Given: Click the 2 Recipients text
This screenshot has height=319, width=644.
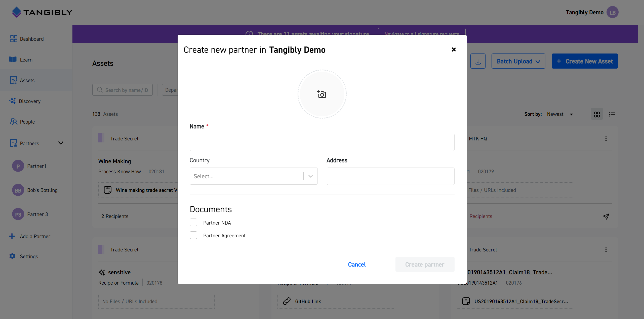Looking at the screenshot, I should pyautogui.click(x=115, y=216).
